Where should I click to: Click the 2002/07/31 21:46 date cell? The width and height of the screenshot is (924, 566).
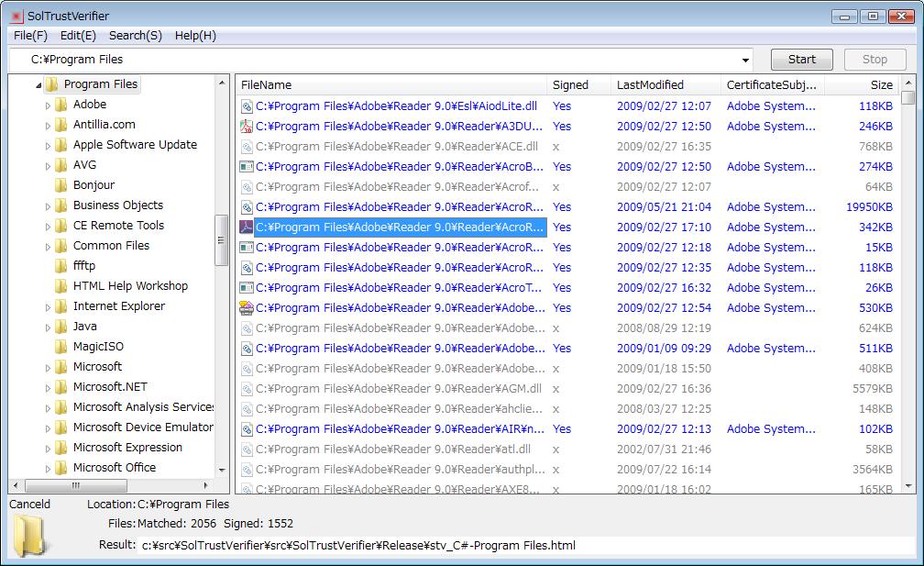pyautogui.click(x=664, y=449)
